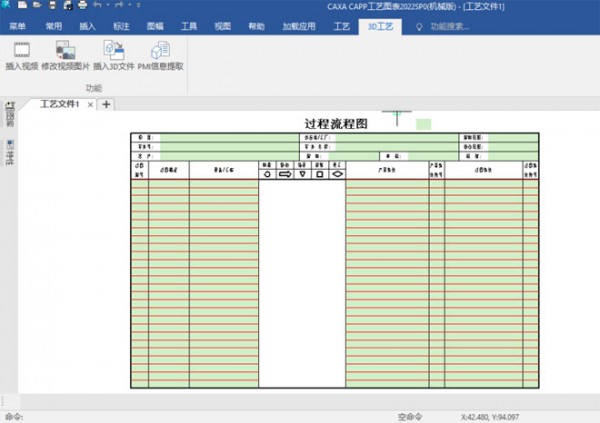Image resolution: width=600 pixels, height=423 pixels.
Task: Click the CAXA application logo icon
Action: (5, 4)
